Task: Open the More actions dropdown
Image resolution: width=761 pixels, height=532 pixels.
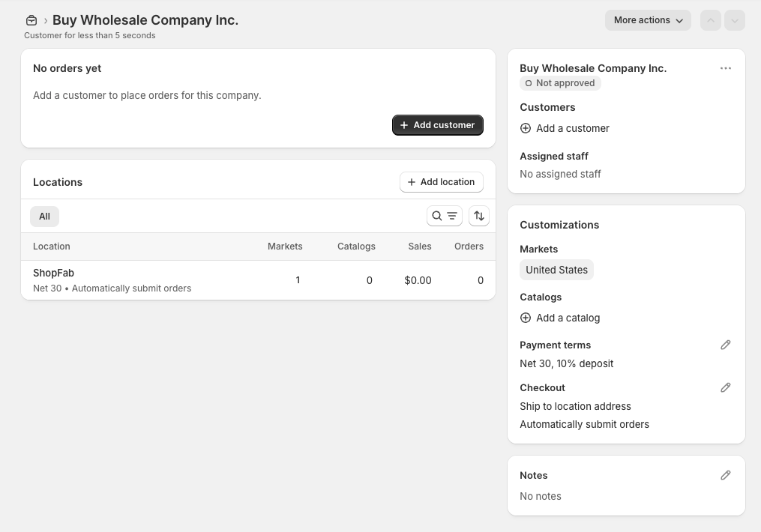Action: click(x=648, y=20)
